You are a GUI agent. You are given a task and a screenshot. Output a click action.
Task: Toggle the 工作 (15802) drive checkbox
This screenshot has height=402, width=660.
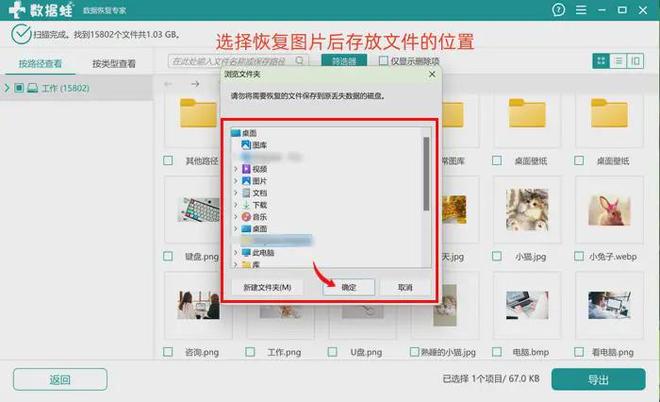pyautogui.click(x=19, y=88)
